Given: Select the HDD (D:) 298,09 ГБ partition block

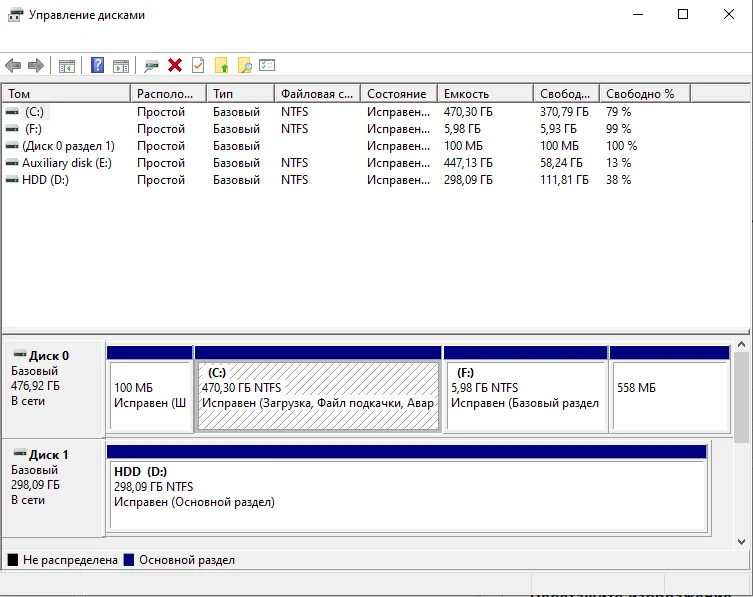Looking at the screenshot, I should (x=407, y=495).
